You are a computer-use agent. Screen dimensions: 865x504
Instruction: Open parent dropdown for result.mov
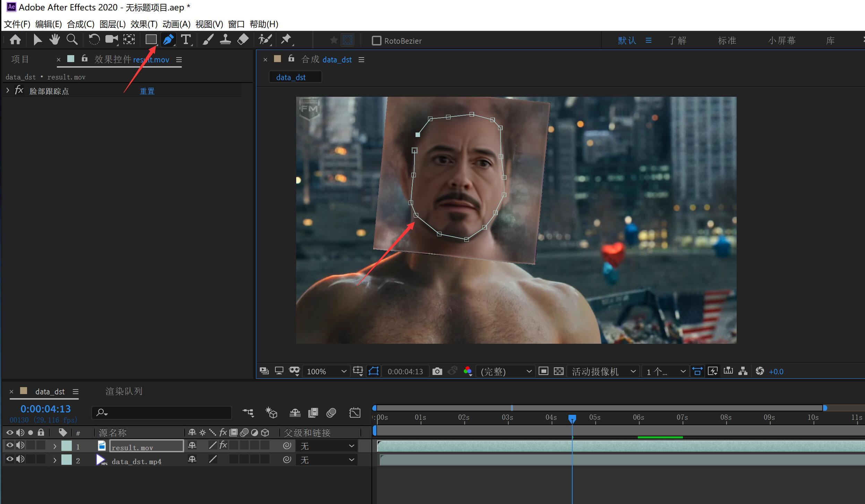click(326, 446)
